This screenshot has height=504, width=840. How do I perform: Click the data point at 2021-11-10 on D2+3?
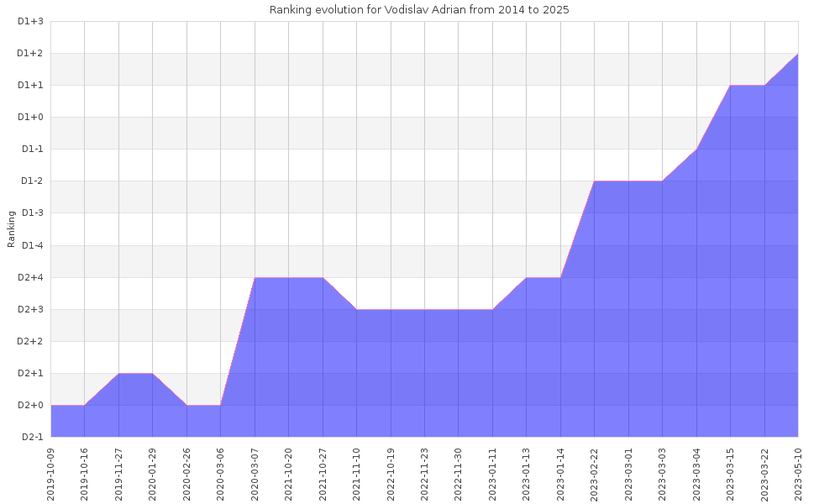(356, 309)
